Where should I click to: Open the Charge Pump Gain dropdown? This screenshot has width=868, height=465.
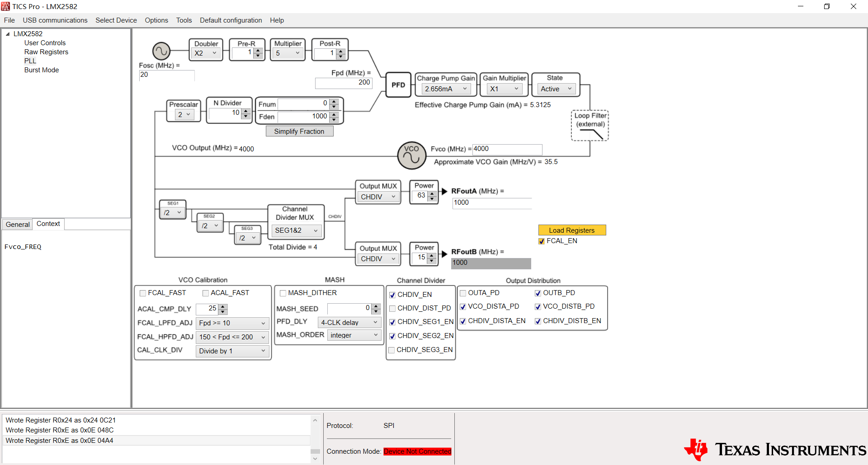(446, 89)
